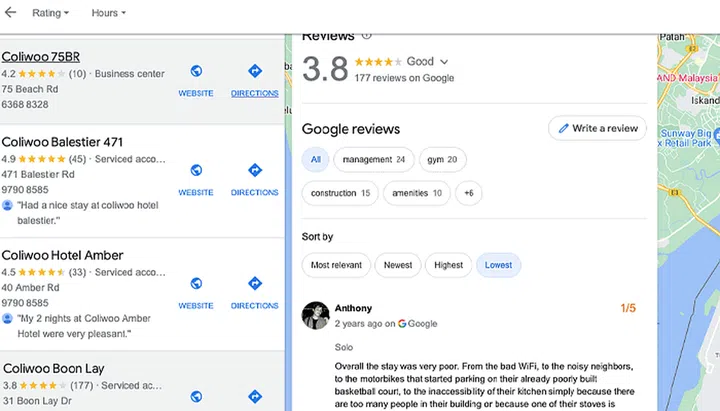
Task: Sort reviews by Highest
Action: [x=448, y=265]
